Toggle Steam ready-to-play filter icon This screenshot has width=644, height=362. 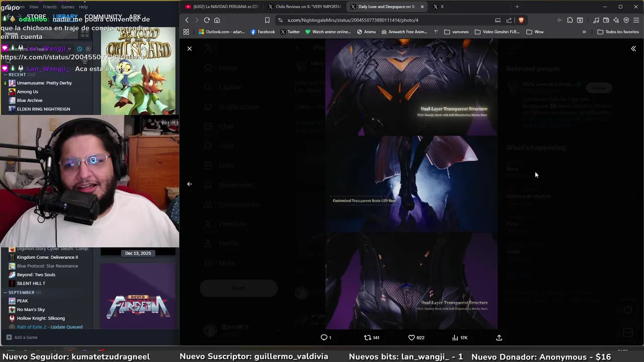(x=88, y=49)
